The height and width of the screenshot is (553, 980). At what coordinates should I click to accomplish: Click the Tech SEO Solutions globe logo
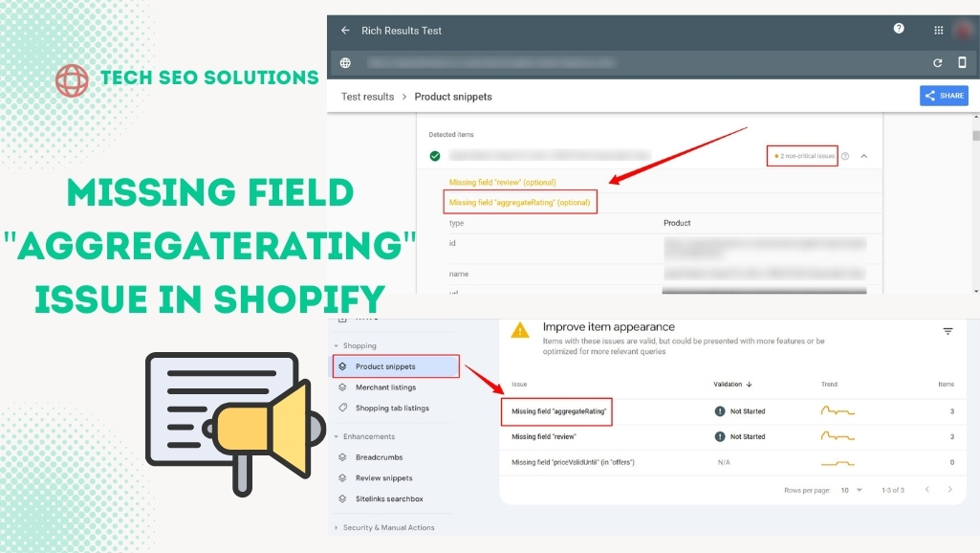(72, 80)
